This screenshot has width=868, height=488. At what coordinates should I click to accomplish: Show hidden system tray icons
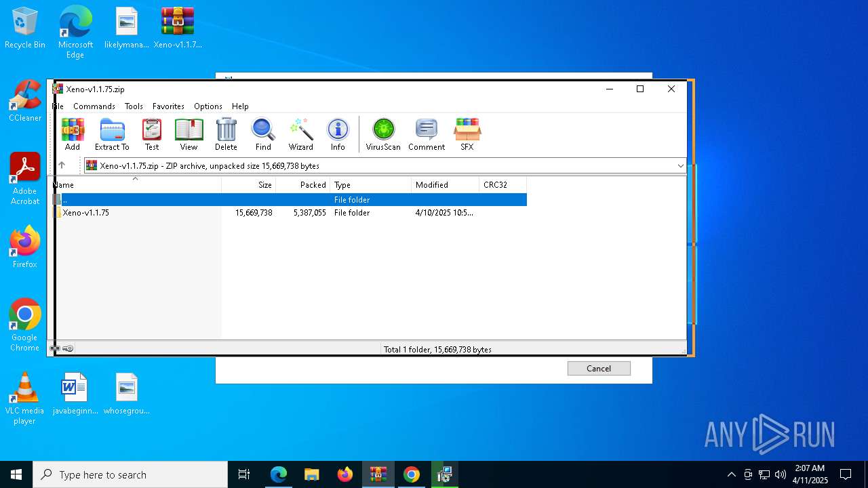731,474
